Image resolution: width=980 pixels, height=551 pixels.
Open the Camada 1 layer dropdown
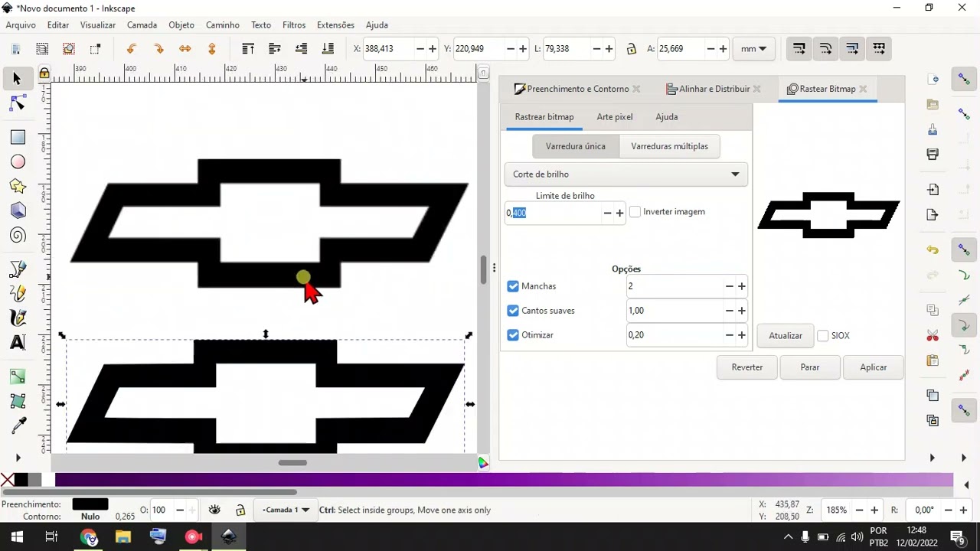click(x=286, y=510)
